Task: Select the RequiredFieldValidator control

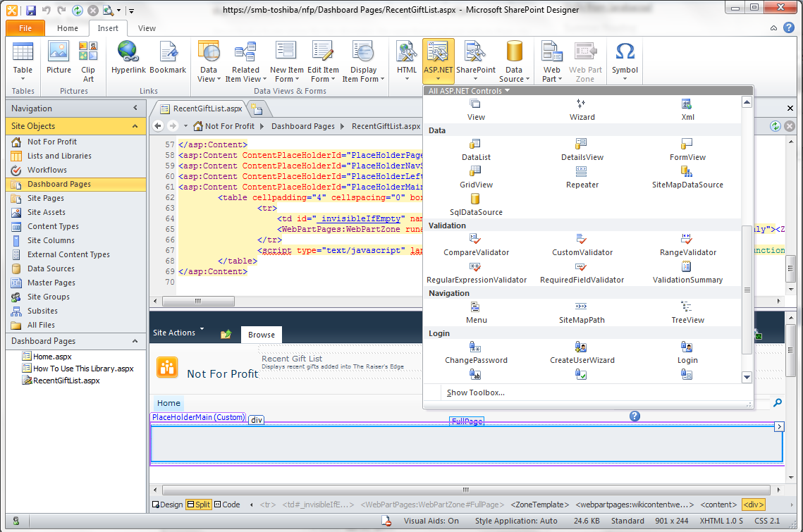Action: (x=582, y=273)
